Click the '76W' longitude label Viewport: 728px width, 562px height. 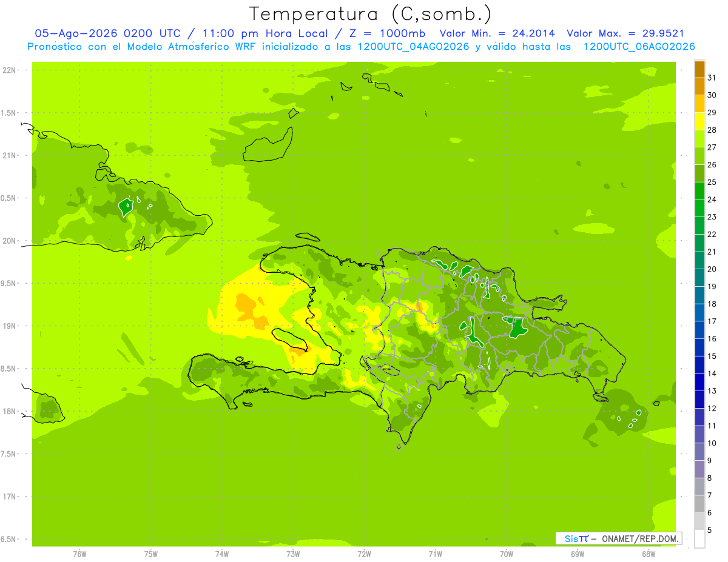tap(79, 554)
